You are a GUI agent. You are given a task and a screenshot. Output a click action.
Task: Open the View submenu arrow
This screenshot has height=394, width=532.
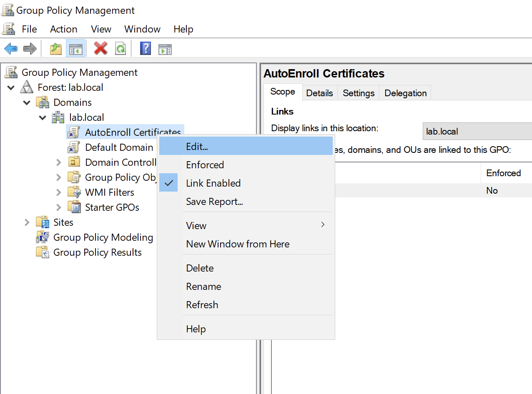click(322, 225)
